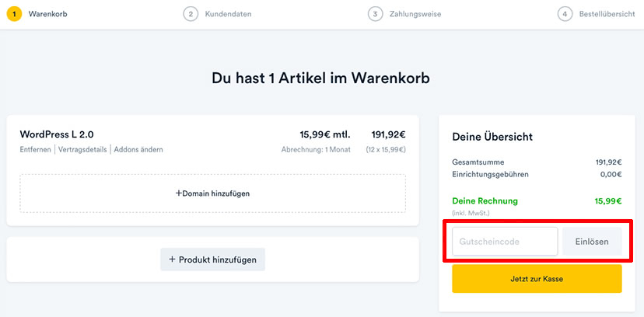This screenshot has width=644, height=317.
Task: Click the green Deine Rechnung label
Action: (485, 201)
